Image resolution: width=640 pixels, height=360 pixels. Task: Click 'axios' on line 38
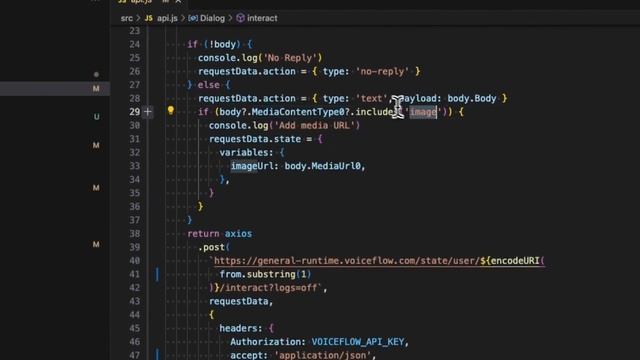pos(238,233)
